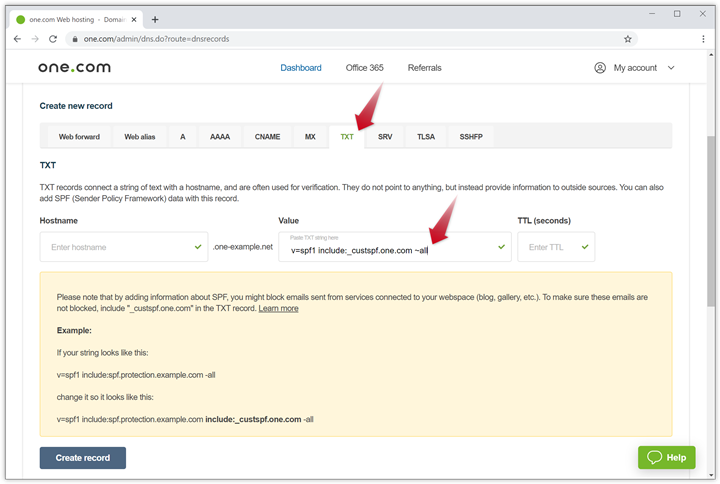The image size is (720, 484).
Task: Open the MX record tab
Action: pos(310,136)
